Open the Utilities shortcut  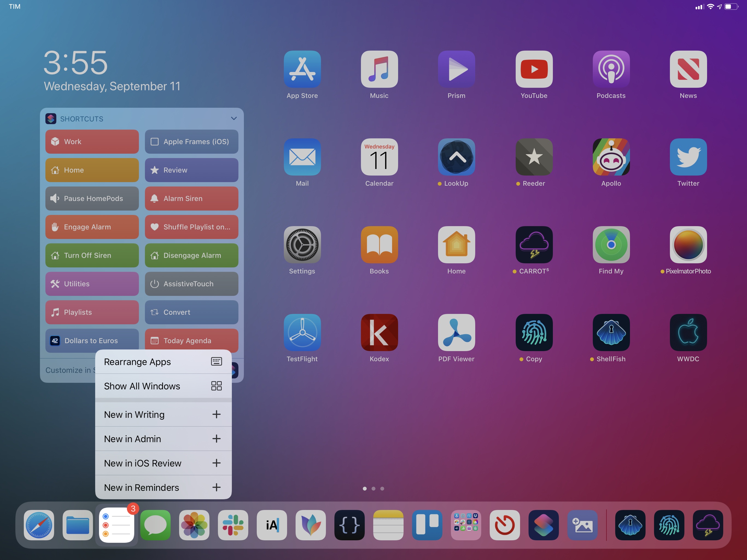[x=92, y=284]
